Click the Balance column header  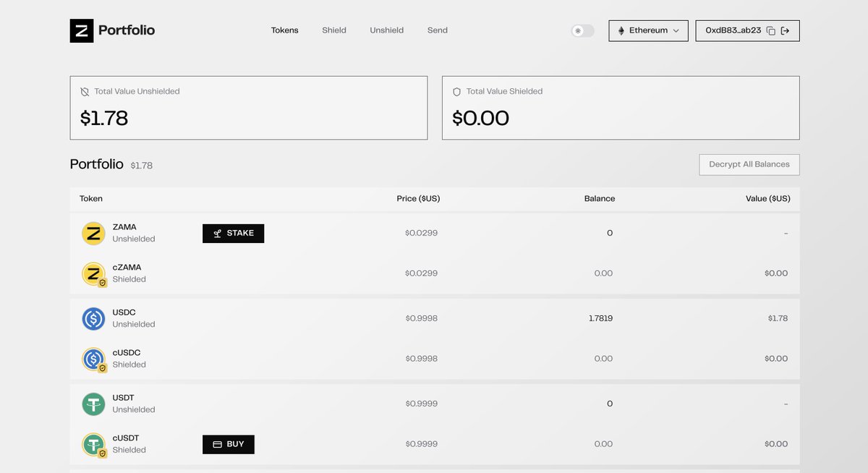point(600,198)
